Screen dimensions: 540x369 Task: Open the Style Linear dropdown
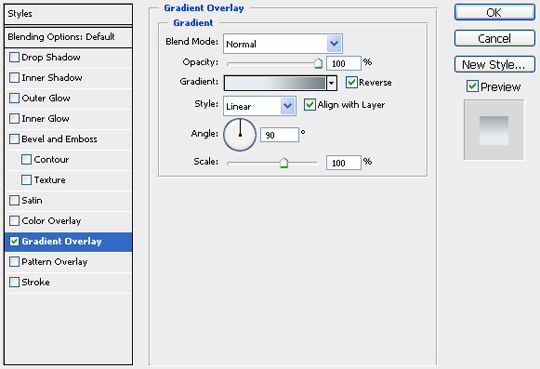pyautogui.click(x=260, y=106)
